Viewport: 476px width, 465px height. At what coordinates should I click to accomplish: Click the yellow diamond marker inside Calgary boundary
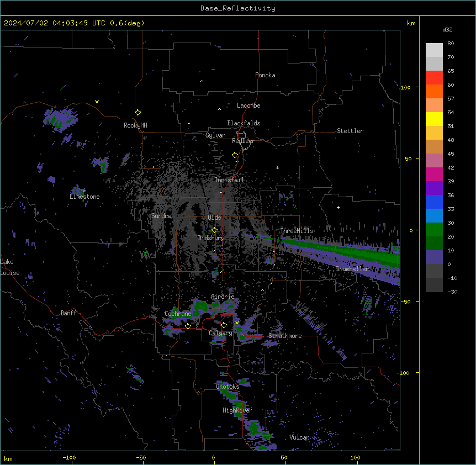(x=224, y=325)
